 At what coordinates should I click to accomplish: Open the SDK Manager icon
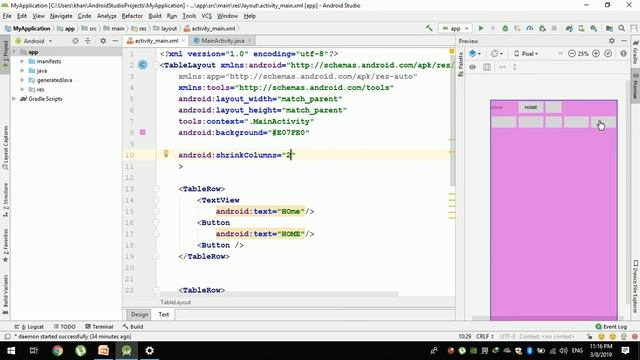pyautogui.click(x=594, y=28)
